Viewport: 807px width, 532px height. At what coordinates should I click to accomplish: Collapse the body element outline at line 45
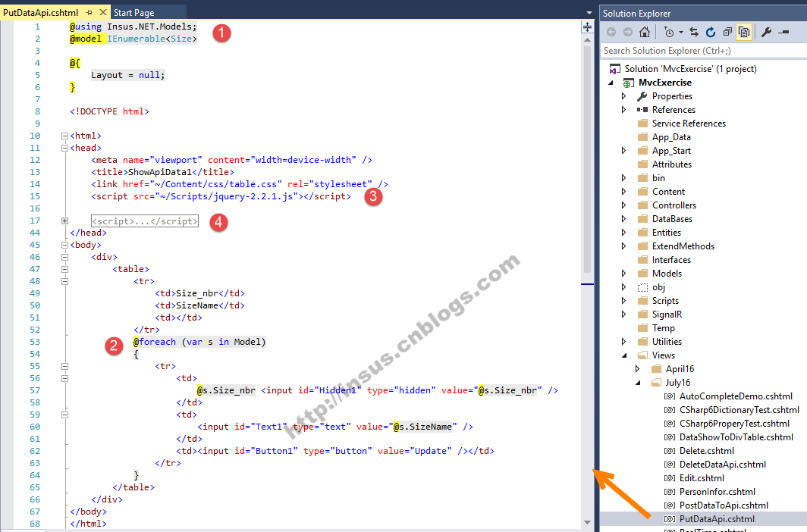pos(65,246)
